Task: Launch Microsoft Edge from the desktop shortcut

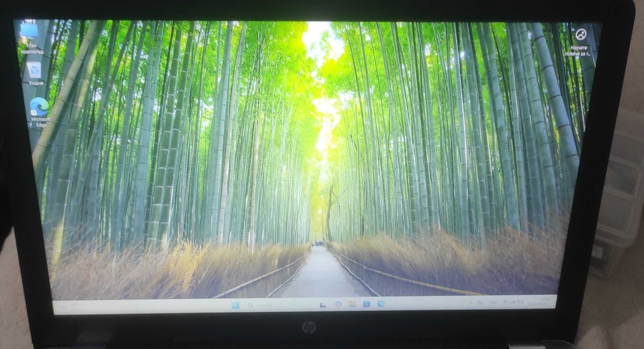Action: point(39,113)
